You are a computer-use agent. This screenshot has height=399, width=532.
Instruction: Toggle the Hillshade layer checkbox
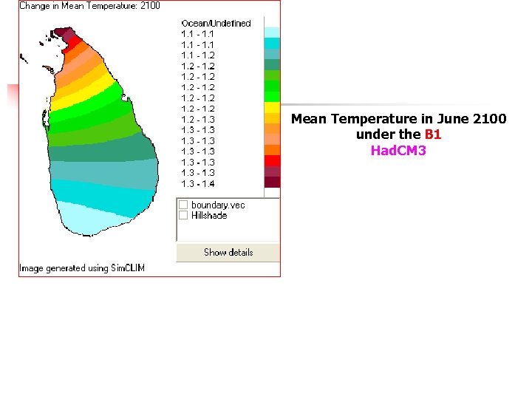tap(183, 215)
